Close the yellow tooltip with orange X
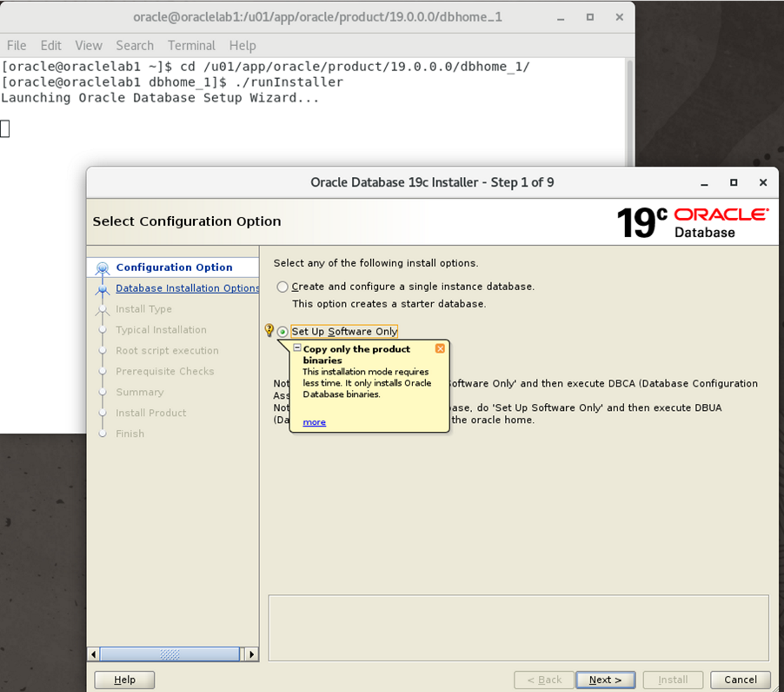The height and width of the screenshot is (692, 784). pyautogui.click(x=440, y=348)
